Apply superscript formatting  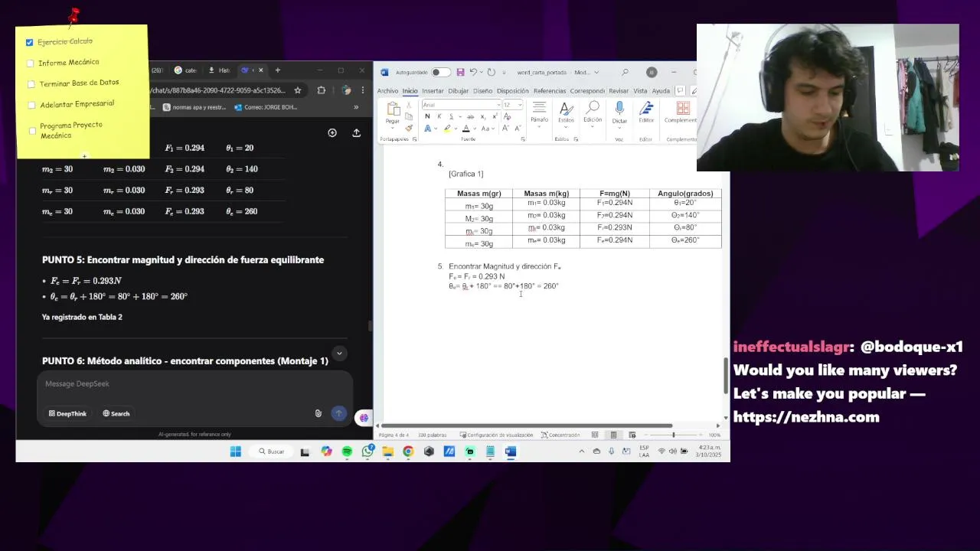pyautogui.click(x=495, y=116)
